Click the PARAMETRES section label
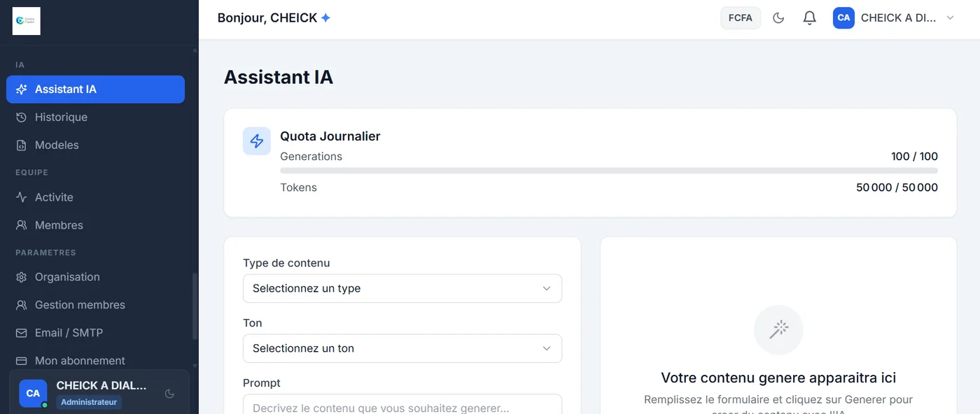 coord(45,252)
